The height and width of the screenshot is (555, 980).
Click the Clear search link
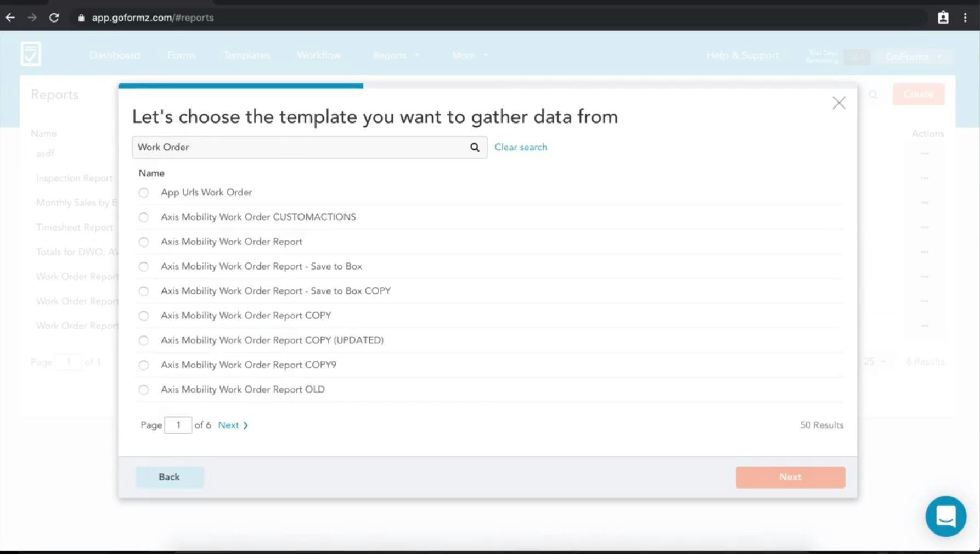[520, 147]
